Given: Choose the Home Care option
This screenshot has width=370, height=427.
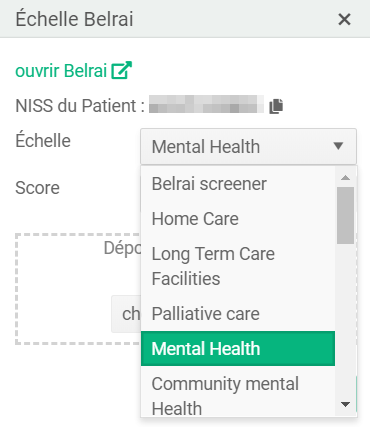Looking at the screenshot, I should (x=238, y=219).
